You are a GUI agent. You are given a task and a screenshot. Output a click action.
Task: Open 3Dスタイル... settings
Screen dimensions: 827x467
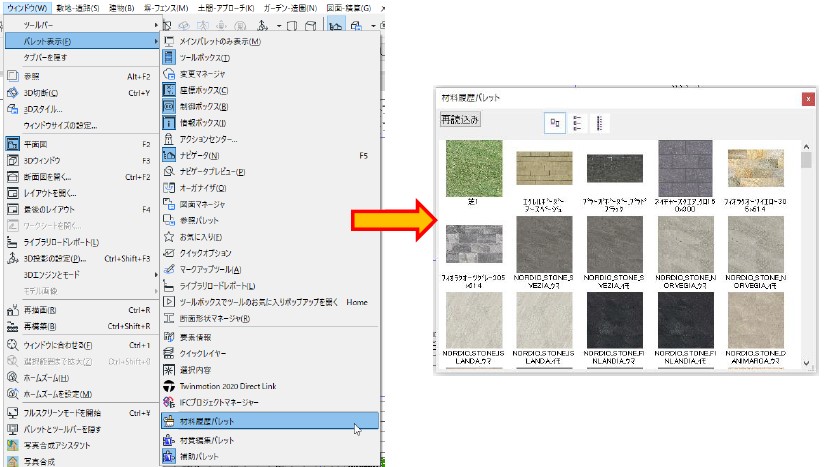point(82,109)
